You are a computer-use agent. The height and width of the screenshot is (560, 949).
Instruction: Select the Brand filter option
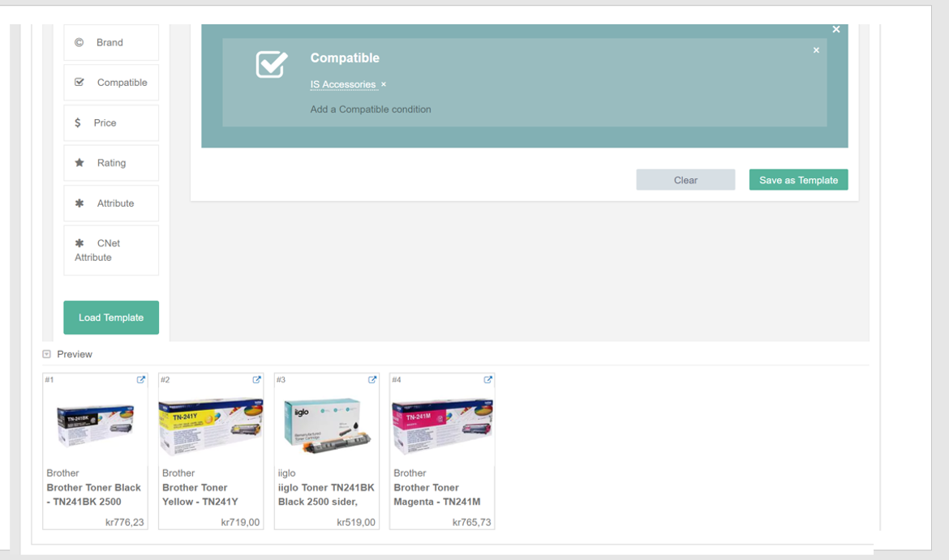click(111, 42)
